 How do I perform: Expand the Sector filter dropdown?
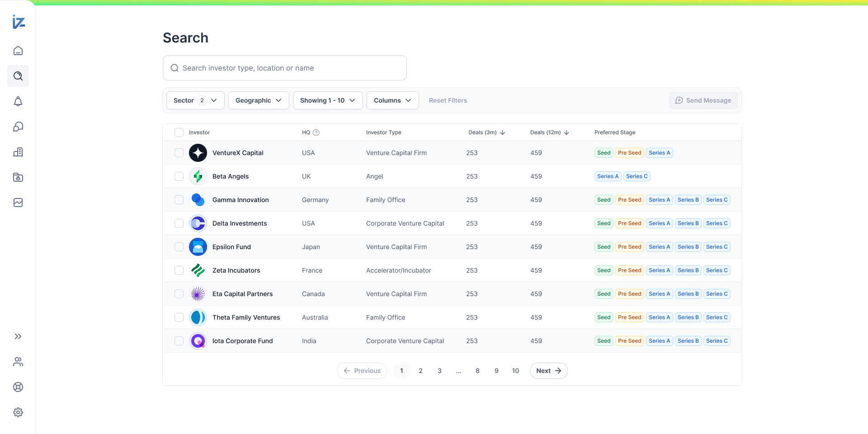point(195,100)
